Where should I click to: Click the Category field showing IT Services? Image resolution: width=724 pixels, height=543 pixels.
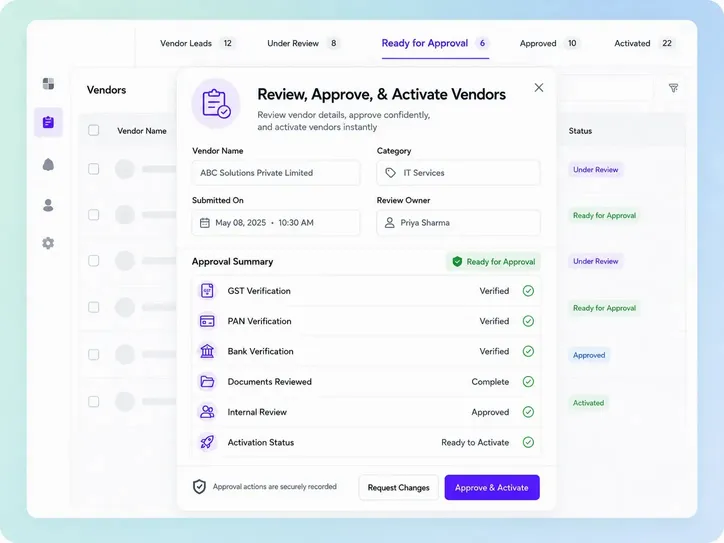[x=459, y=173]
